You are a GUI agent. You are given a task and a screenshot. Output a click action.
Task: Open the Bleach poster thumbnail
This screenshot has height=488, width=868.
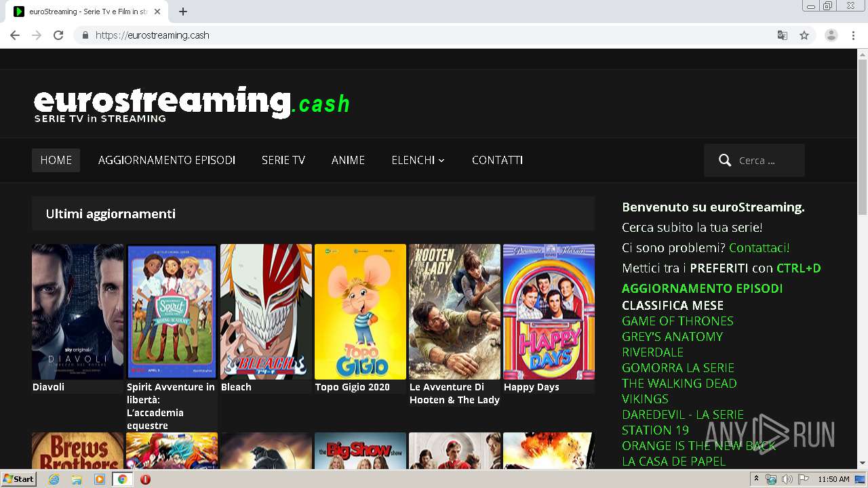266,312
